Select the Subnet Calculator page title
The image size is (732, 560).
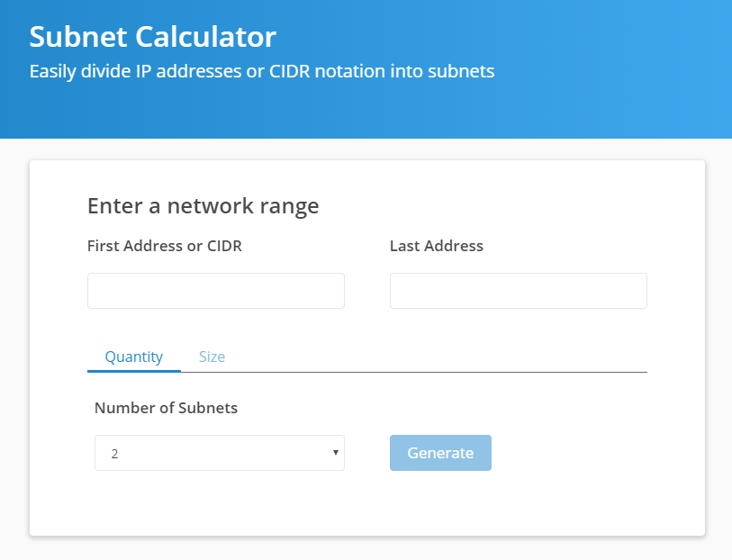click(x=153, y=36)
